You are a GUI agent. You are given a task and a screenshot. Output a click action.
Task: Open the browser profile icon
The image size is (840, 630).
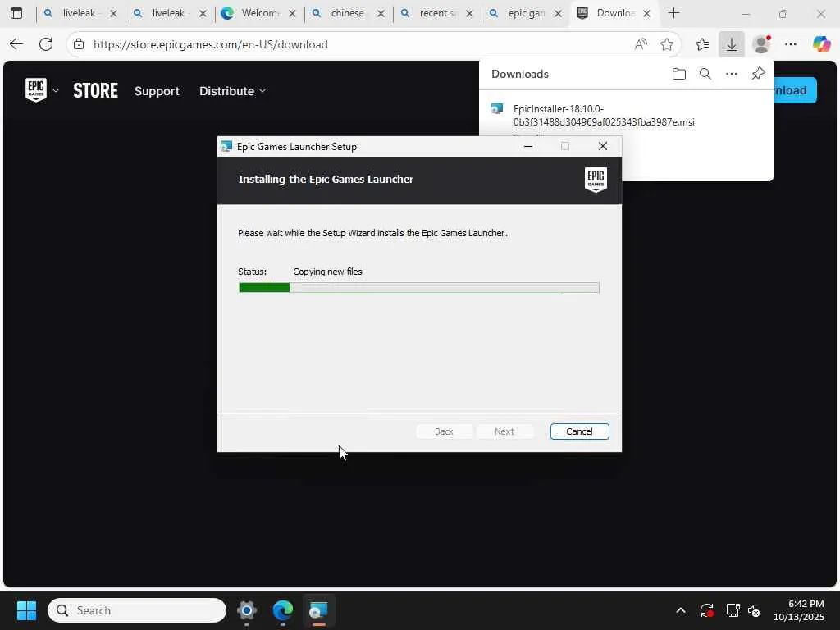tap(761, 44)
